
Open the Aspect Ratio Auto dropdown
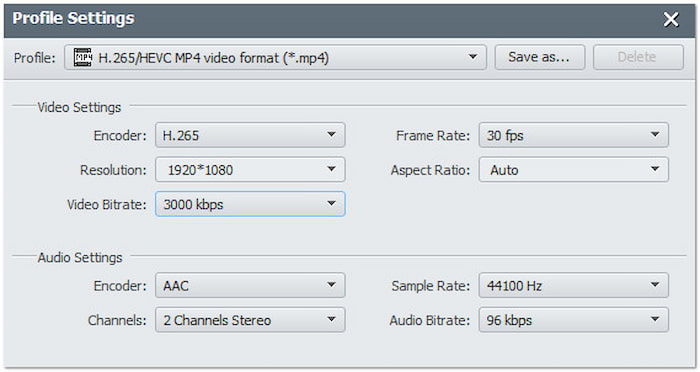574,169
